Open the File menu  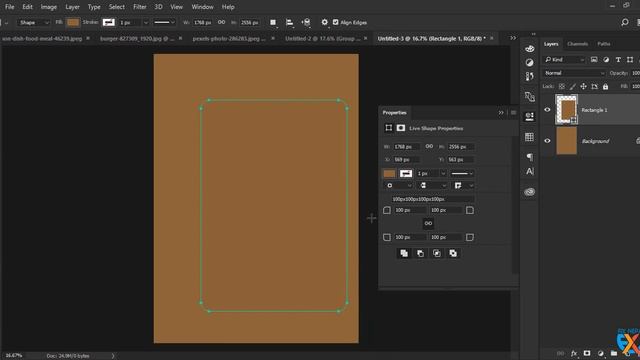pyautogui.click(x=9, y=7)
